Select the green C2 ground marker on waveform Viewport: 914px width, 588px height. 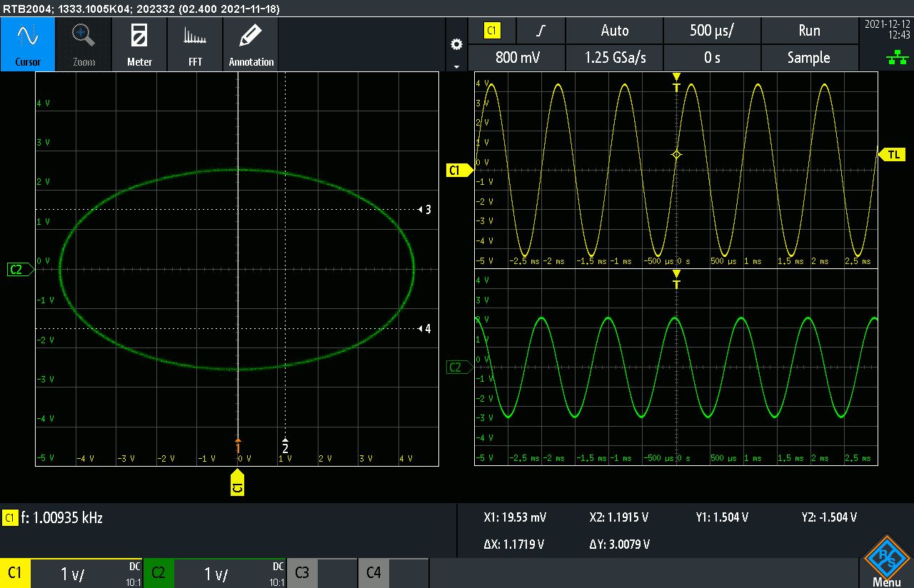pyautogui.click(x=459, y=367)
